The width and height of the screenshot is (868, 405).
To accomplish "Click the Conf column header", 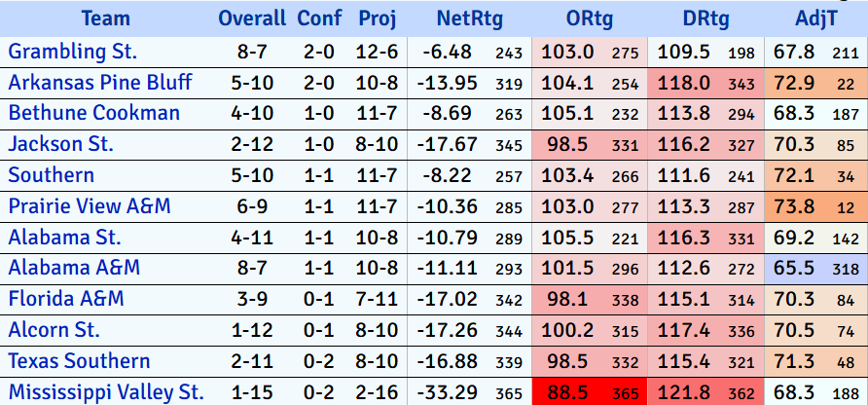I will [x=319, y=18].
